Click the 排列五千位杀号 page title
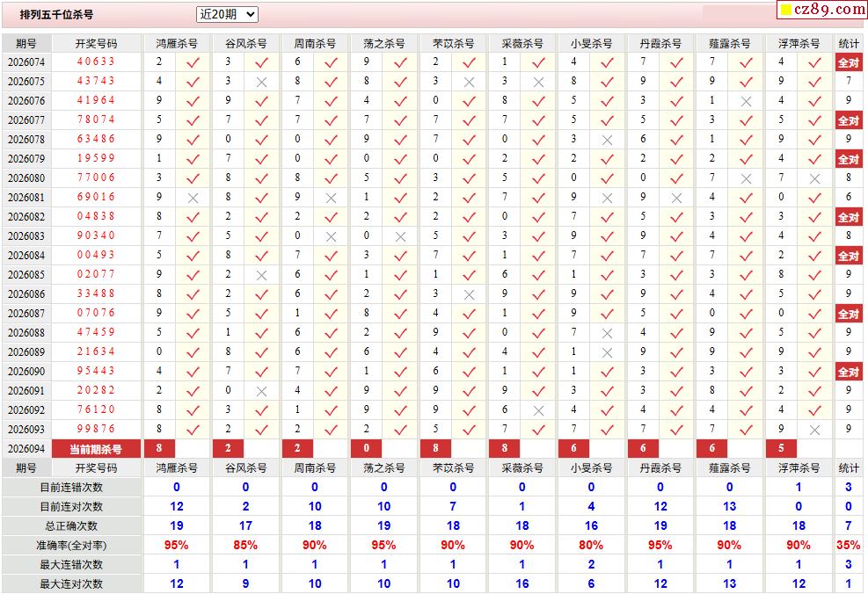 pyautogui.click(x=57, y=15)
